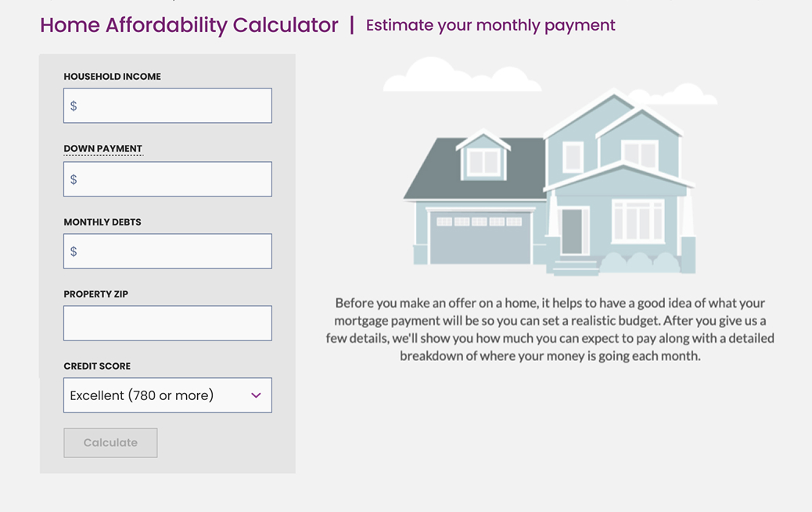The image size is (812, 512).
Task: Click the large cloud above the house roof
Action: pyautogui.click(x=462, y=77)
